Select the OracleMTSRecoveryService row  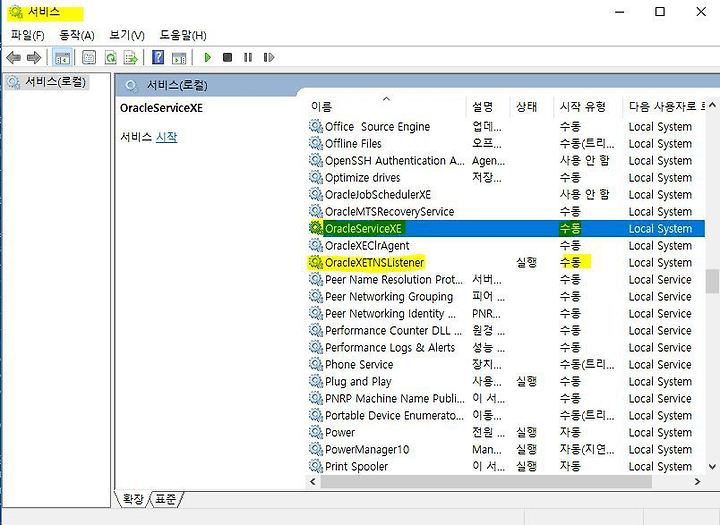coord(506,211)
